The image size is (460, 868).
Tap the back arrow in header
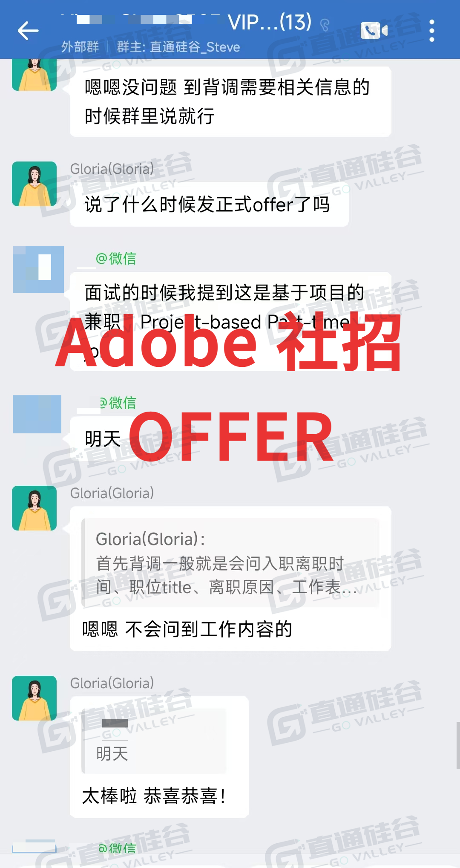(x=28, y=31)
